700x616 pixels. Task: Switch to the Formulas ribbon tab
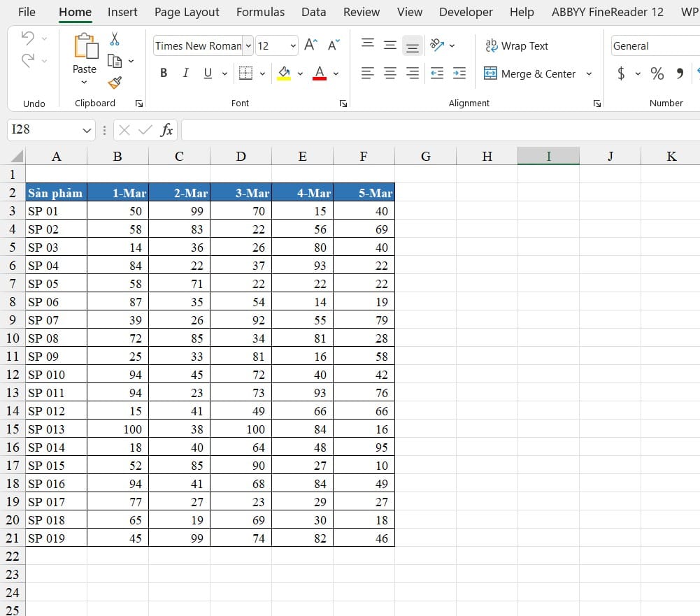pyautogui.click(x=260, y=12)
